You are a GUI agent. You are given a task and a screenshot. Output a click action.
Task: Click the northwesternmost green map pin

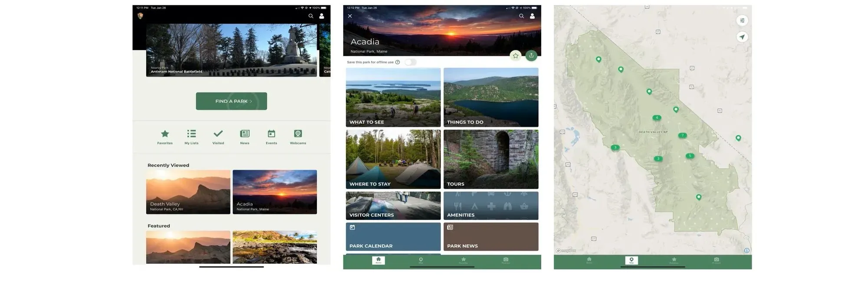coord(598,60)
